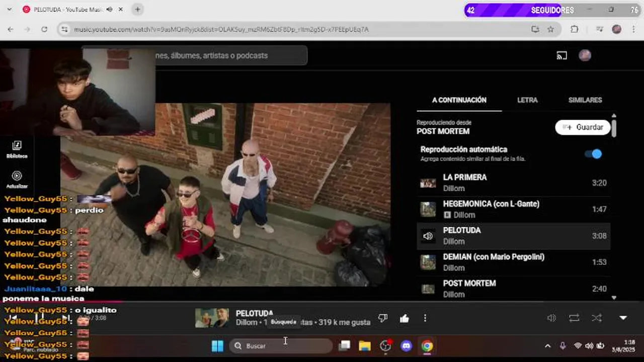Open the YouTube Music account avatar

(585, 55)
